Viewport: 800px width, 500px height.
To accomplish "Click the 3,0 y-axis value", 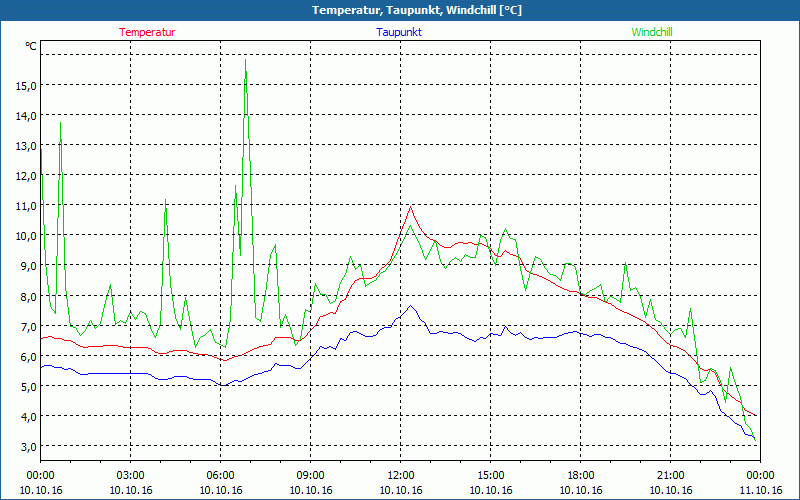I will [29, 447].
